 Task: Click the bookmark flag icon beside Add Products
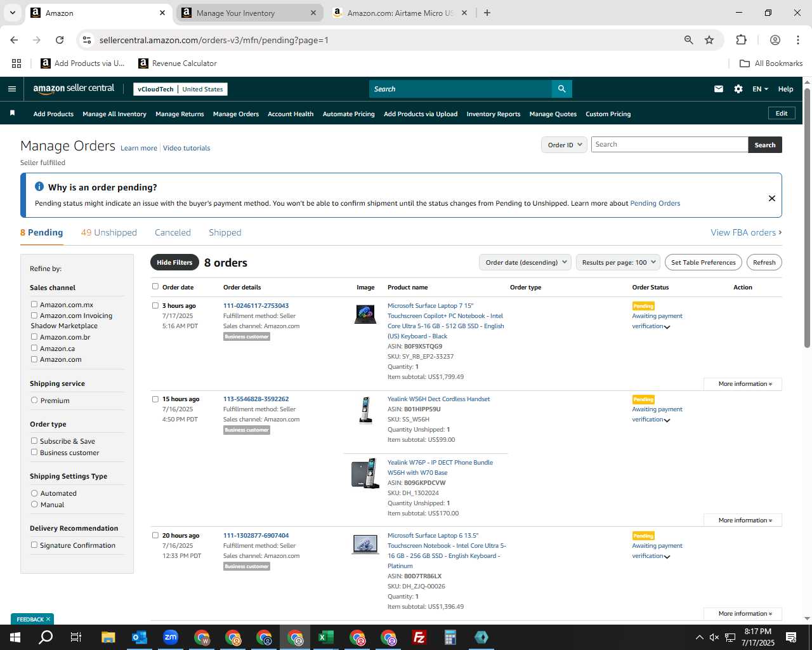12,114
